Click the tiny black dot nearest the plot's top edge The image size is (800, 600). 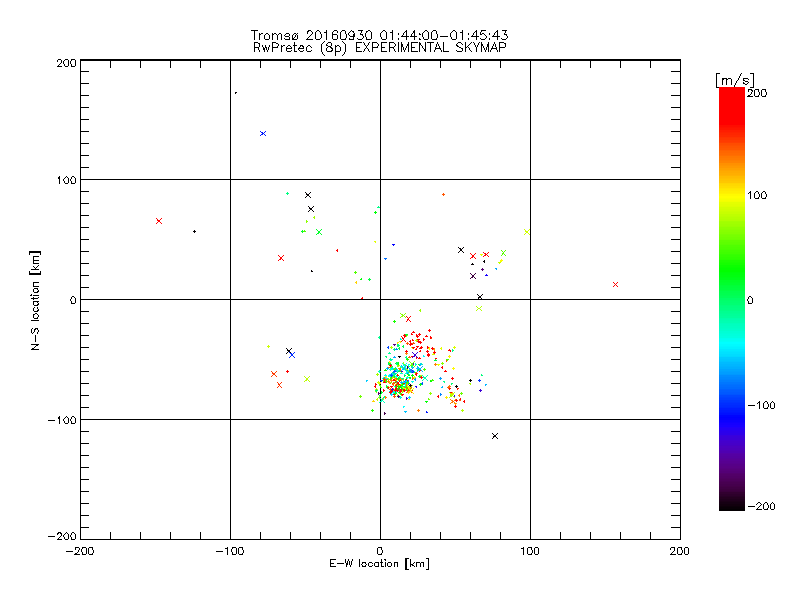[x=236, y=93]
